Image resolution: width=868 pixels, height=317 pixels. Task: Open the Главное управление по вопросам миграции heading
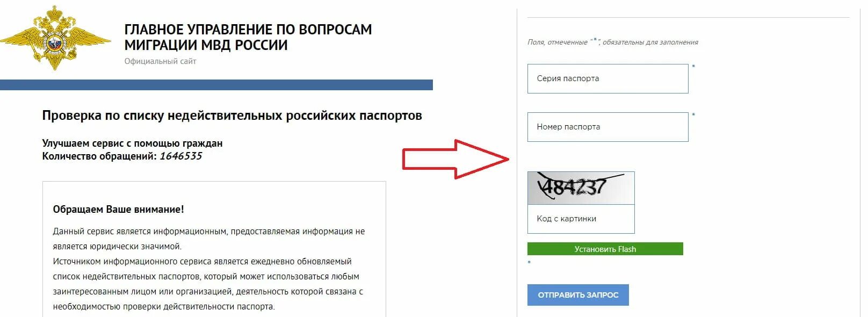(248, 37)
